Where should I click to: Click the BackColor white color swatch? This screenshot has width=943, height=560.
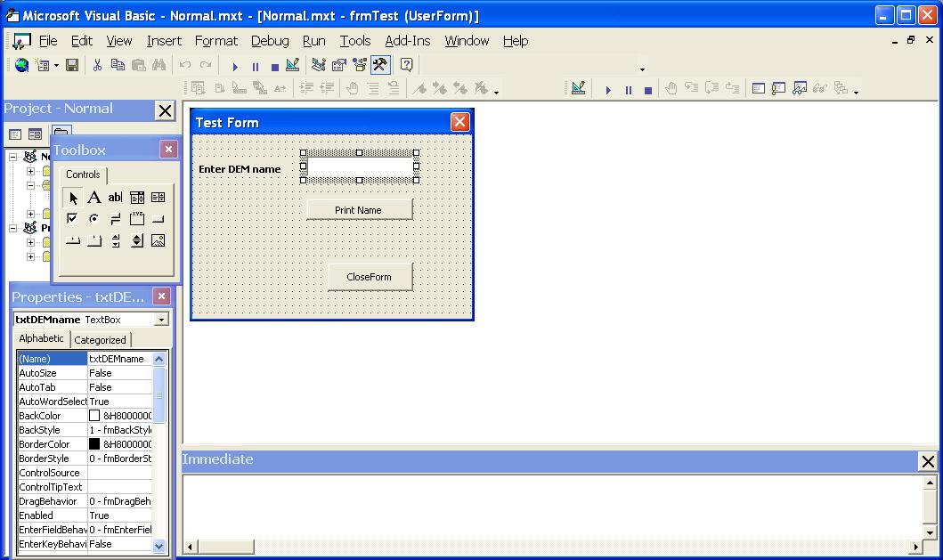94,416
